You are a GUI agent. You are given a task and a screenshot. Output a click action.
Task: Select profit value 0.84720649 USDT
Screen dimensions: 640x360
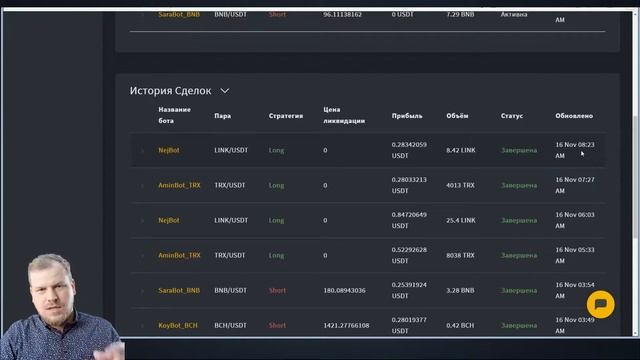tap(409, 220)
